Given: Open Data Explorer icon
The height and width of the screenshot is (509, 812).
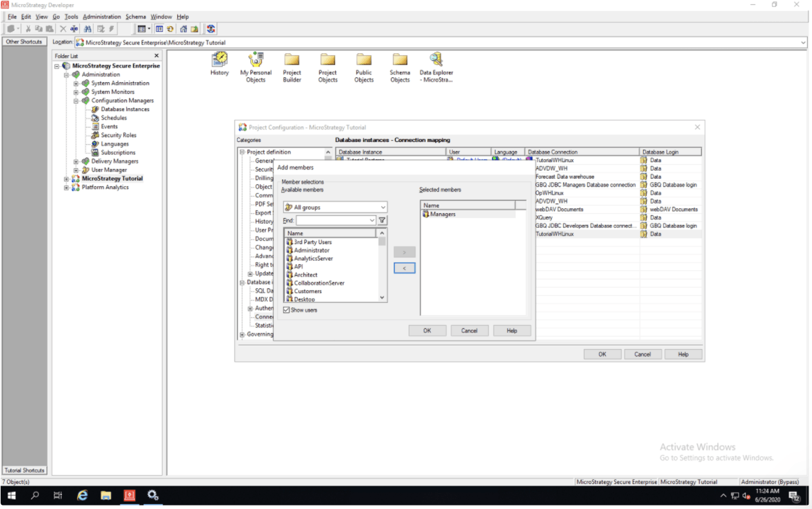Looking at the screenshot, I should pos(436,61).
